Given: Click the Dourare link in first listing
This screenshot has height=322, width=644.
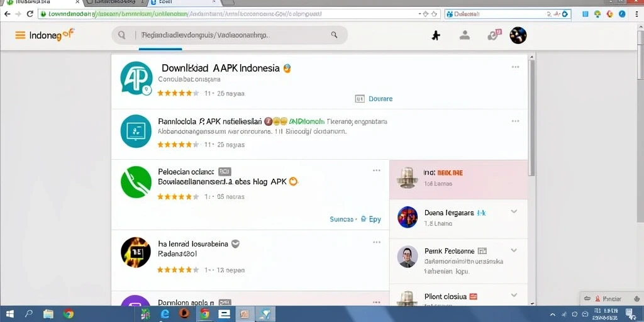Looking at the screenshot, I should tap(380, 99).
